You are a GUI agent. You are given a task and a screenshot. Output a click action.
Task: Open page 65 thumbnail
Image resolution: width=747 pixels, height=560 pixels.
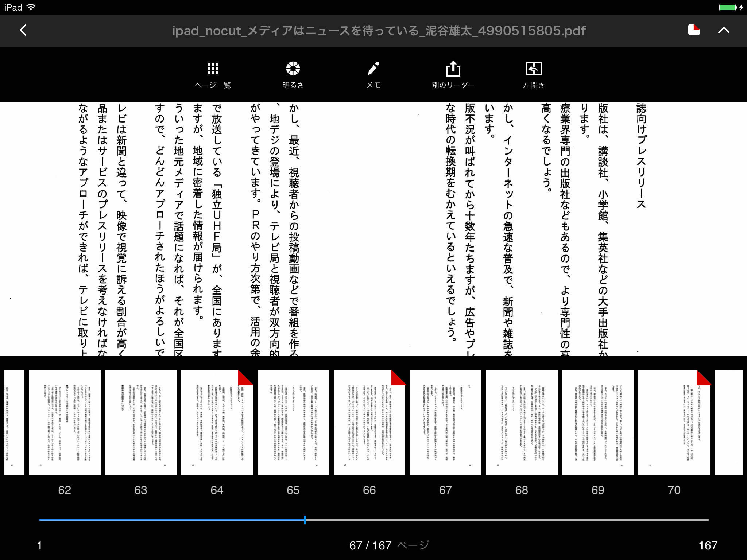click(x=293, y=423)
